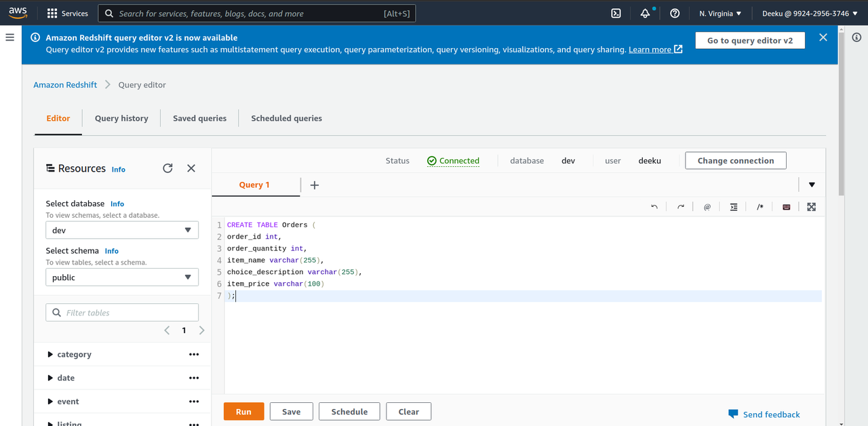Expand editor to full screen
868x426 pixels.
811,207
